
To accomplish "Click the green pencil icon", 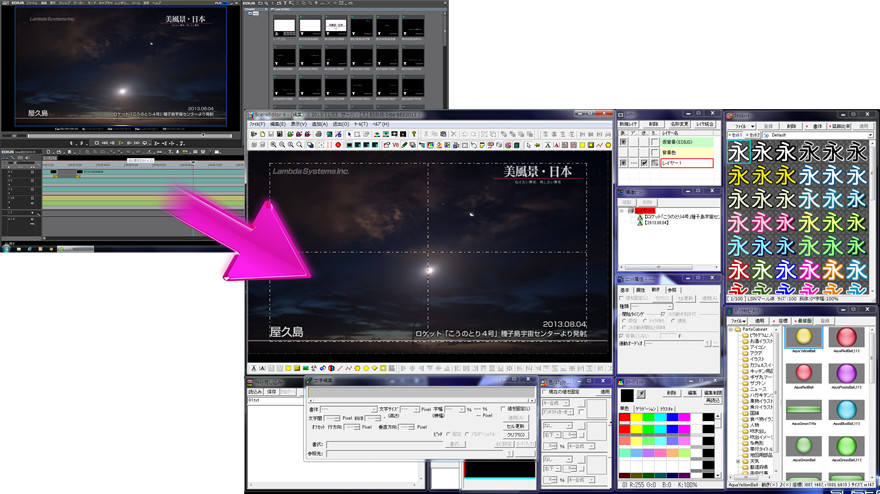I will point(405,144).
